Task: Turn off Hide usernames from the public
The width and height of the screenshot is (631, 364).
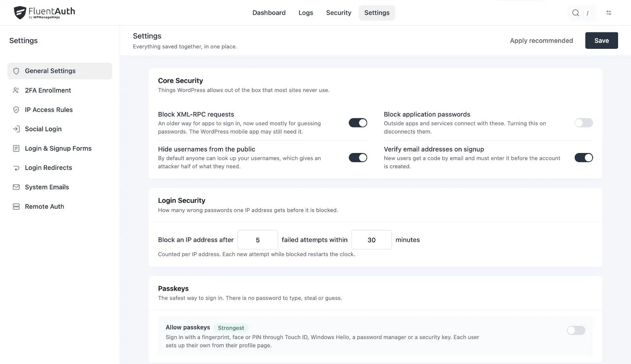Action: pyautogui.click(x=358, y=158)
